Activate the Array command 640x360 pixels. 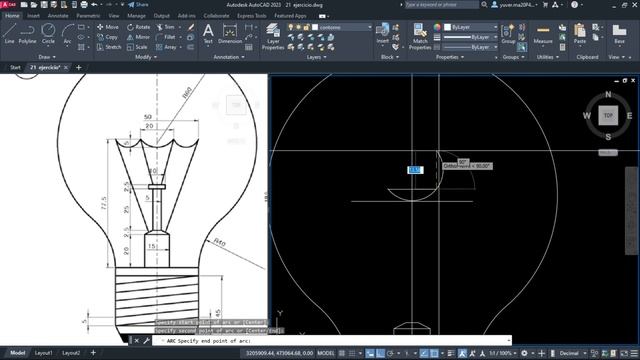(166, 47)
